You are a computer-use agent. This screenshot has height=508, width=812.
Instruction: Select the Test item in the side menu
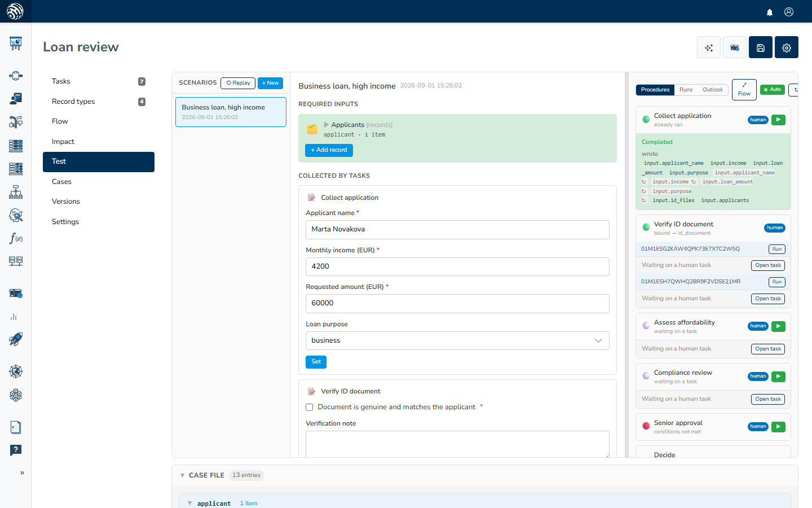[99, 162]
